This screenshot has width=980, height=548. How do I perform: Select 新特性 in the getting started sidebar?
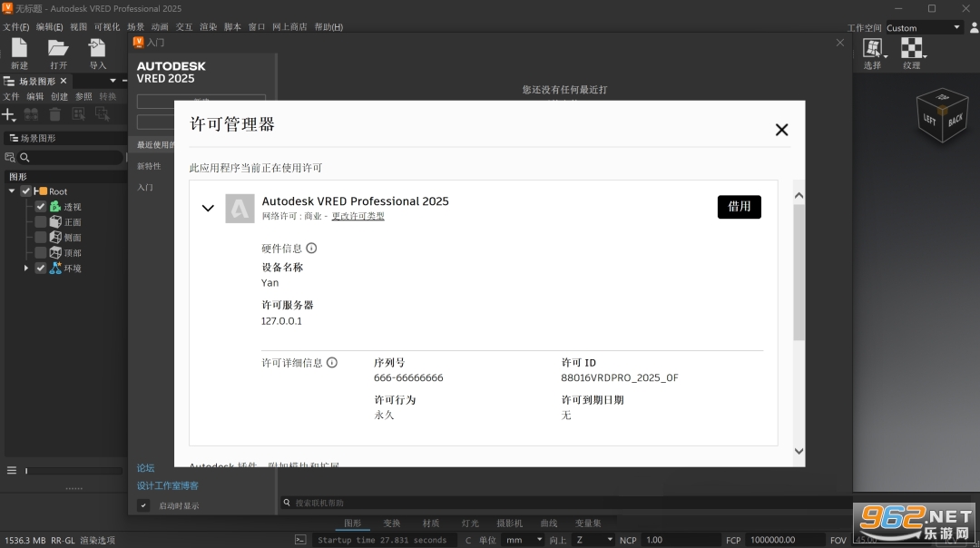point(149,166)
